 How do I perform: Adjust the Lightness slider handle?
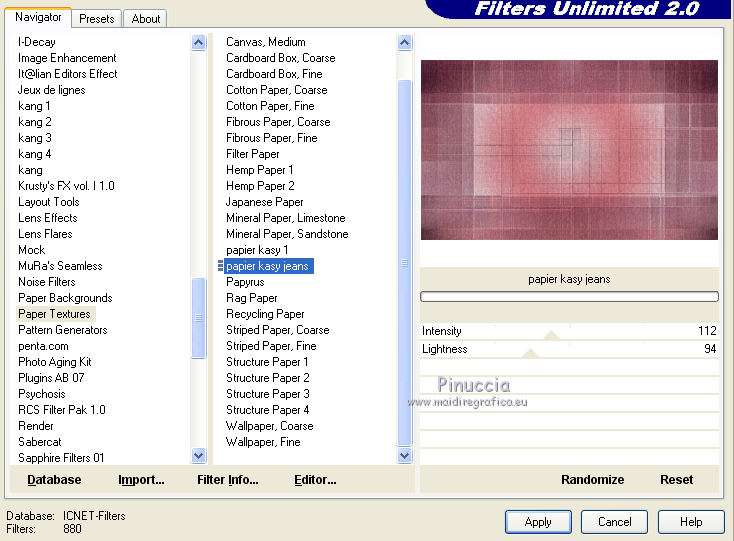tap(530, 353)
